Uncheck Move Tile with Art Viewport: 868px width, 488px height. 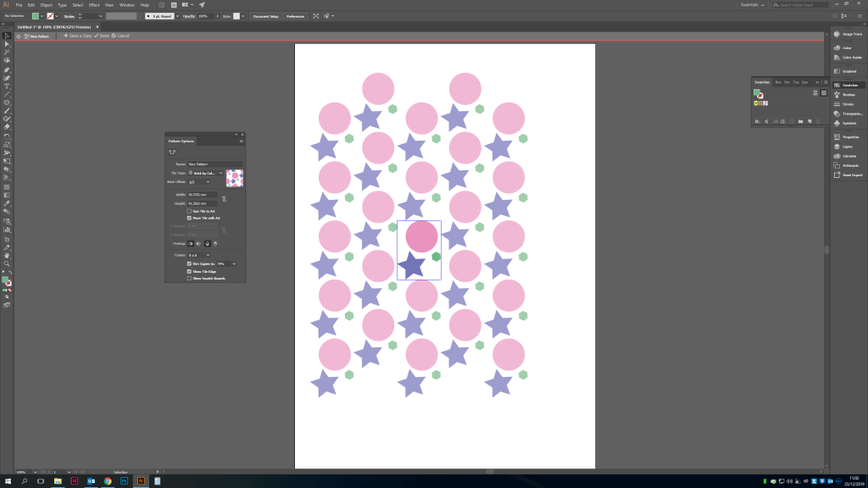pyautogui.click(x=189, y=218)
